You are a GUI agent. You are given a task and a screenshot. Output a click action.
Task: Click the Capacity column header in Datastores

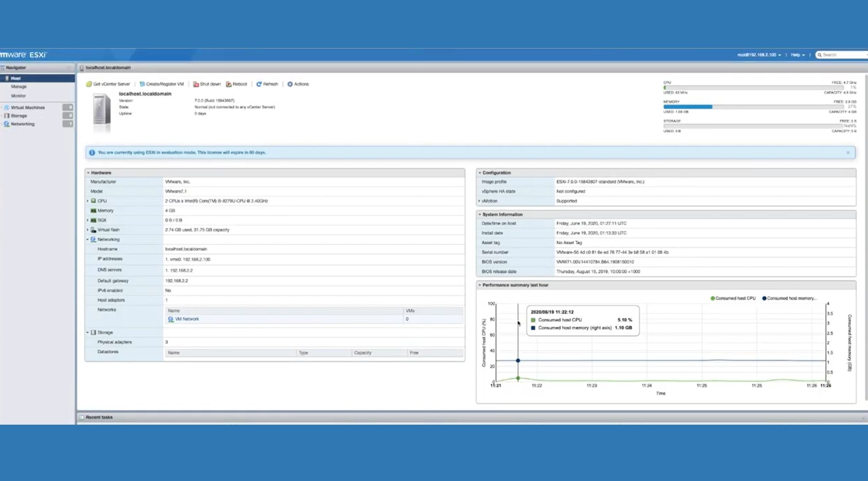coord(379,353)
